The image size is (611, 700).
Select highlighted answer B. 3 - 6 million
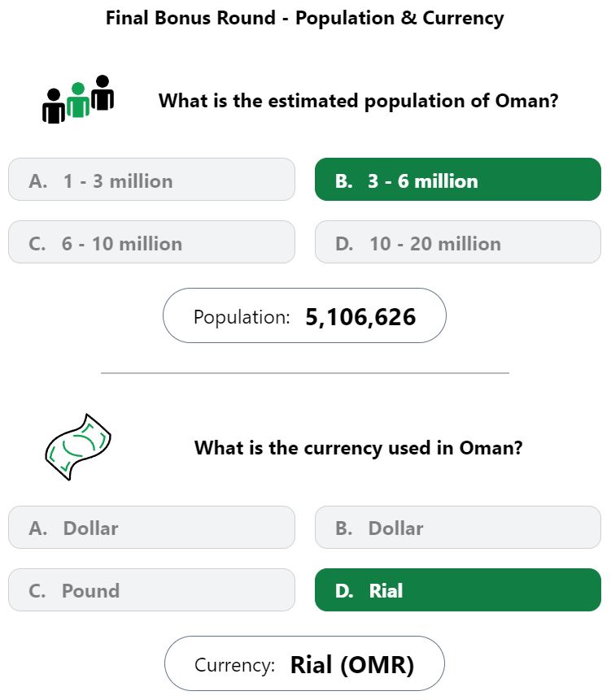pos(458,179)
